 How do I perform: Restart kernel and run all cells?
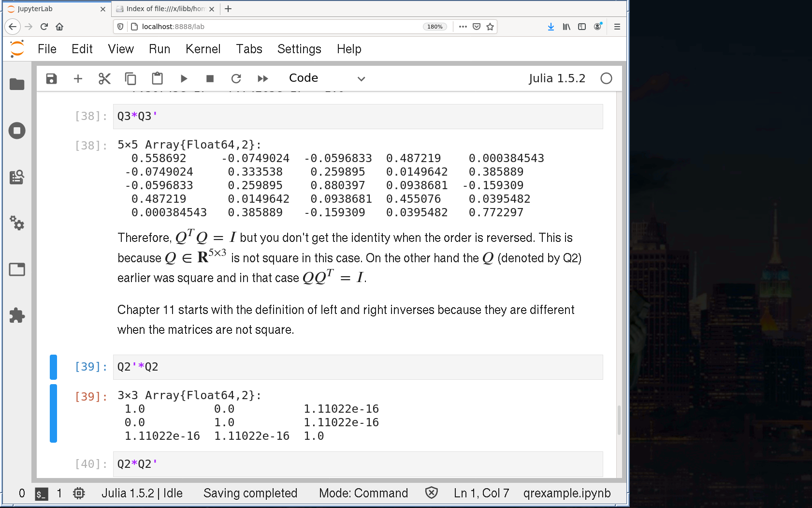(263, 78)
